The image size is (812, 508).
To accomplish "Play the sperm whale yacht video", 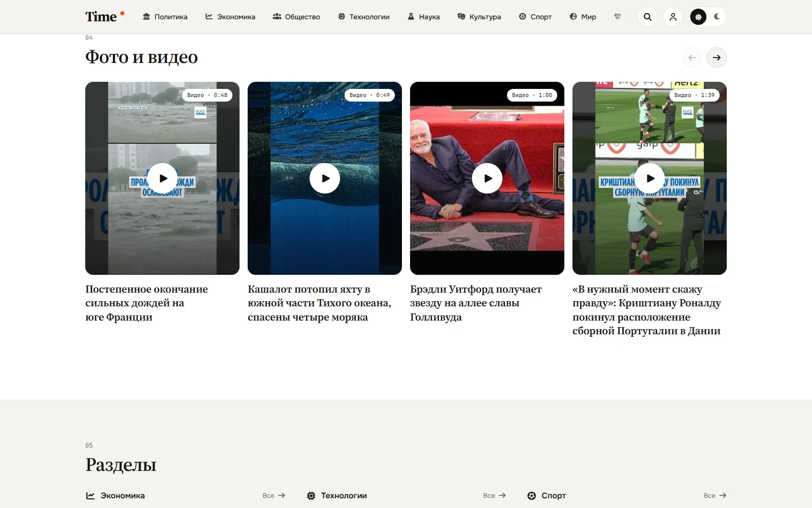I will 325,178.
